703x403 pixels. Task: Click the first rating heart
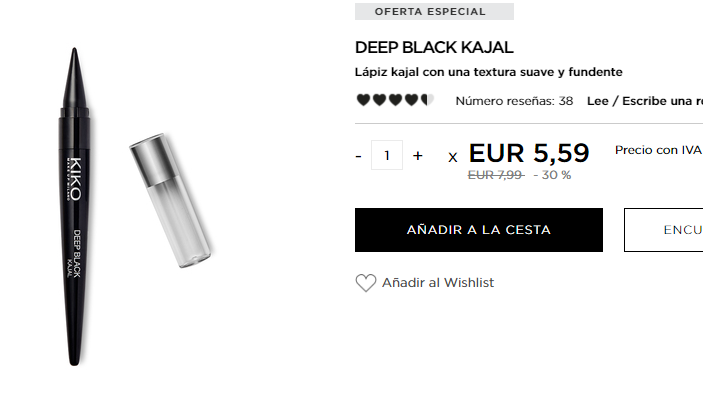click(363, 100)
